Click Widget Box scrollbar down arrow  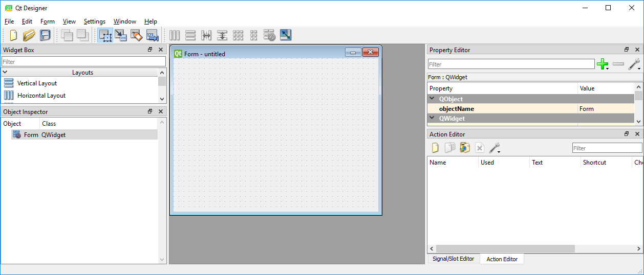click(x=162, y=99)
